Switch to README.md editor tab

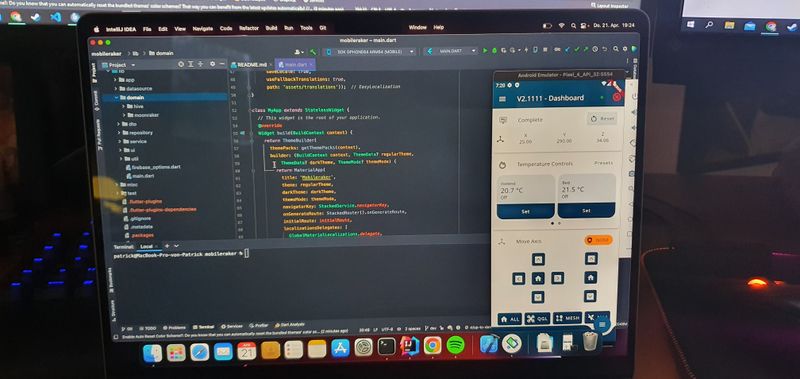pyautogui.click(x=251, y=65)
